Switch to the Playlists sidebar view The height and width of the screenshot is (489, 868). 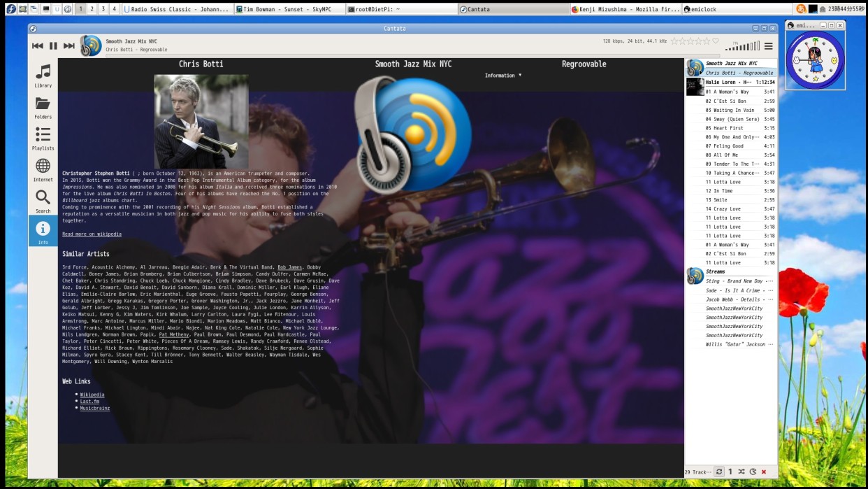(43, 138)
